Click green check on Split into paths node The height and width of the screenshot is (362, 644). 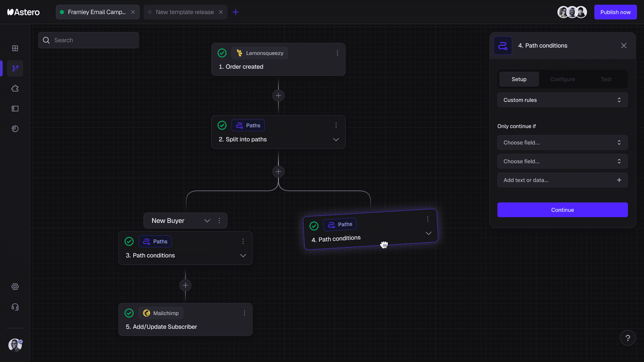222,125
